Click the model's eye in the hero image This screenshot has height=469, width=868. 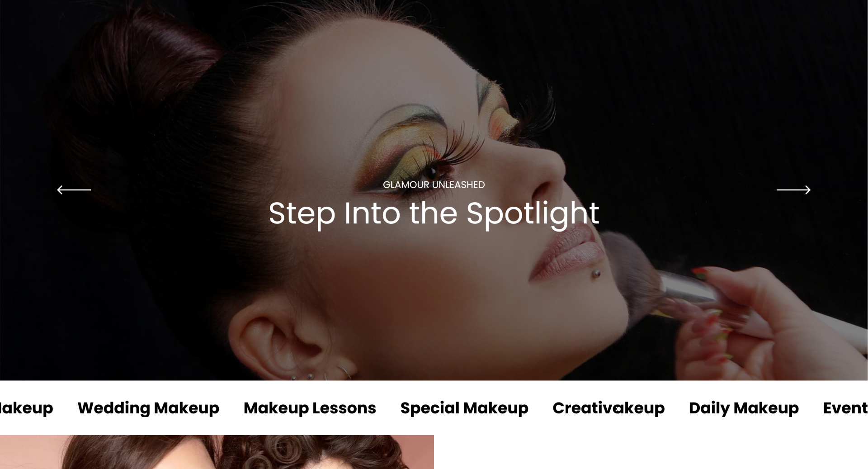[x=432, y=171]
